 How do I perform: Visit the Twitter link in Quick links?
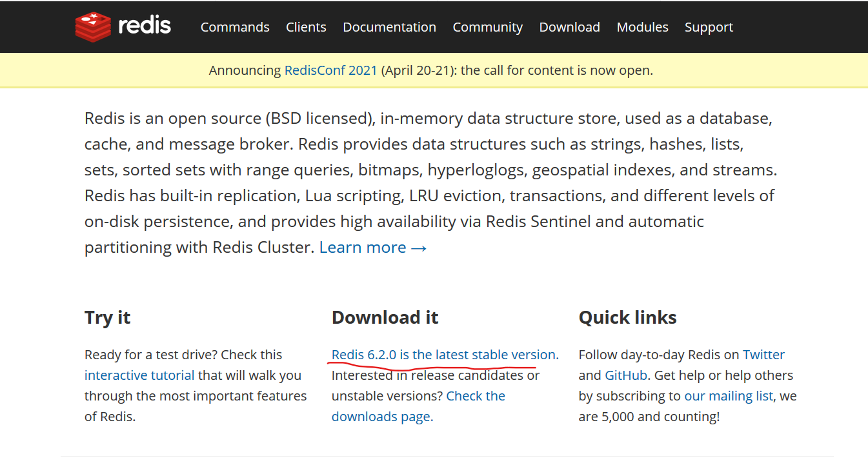[x=763, y=355]
